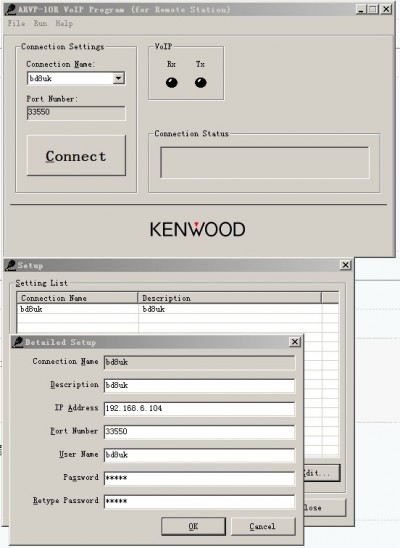
Task: Close the ARVP-10R main window
Action: point(386,9)
